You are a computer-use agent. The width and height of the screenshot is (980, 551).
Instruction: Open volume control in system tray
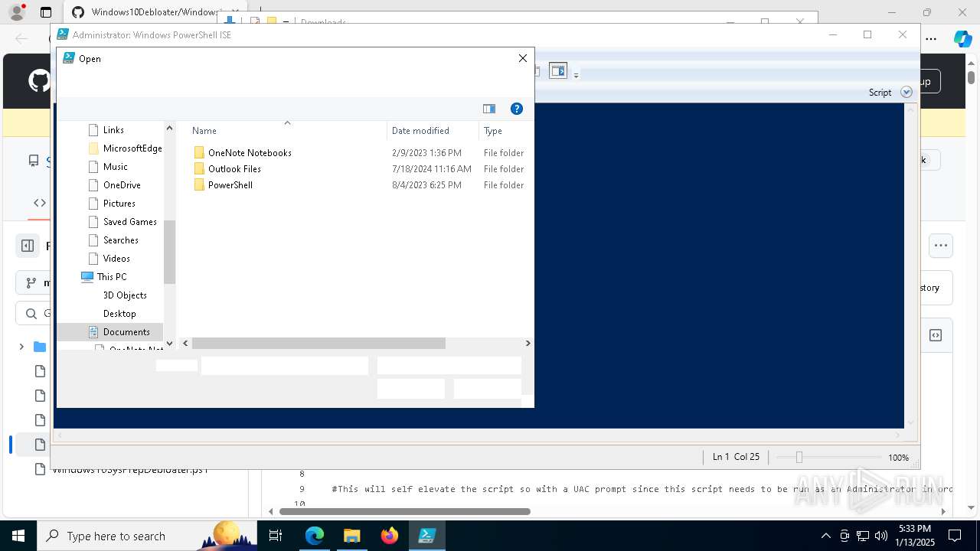(881, 536)
